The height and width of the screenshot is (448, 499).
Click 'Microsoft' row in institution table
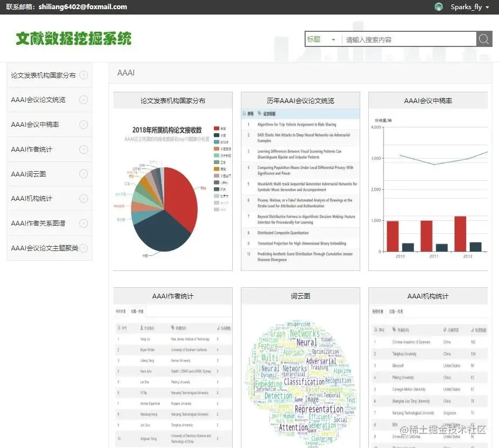coord(429,365)
